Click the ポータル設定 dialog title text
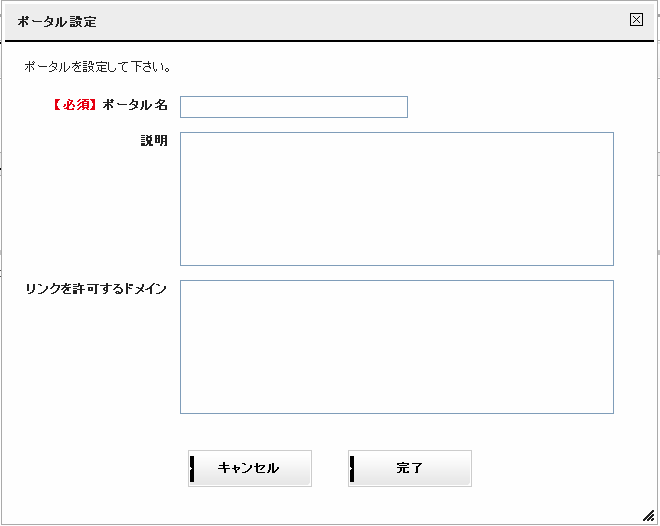This screenshot has height=526, width=660. 57,22
